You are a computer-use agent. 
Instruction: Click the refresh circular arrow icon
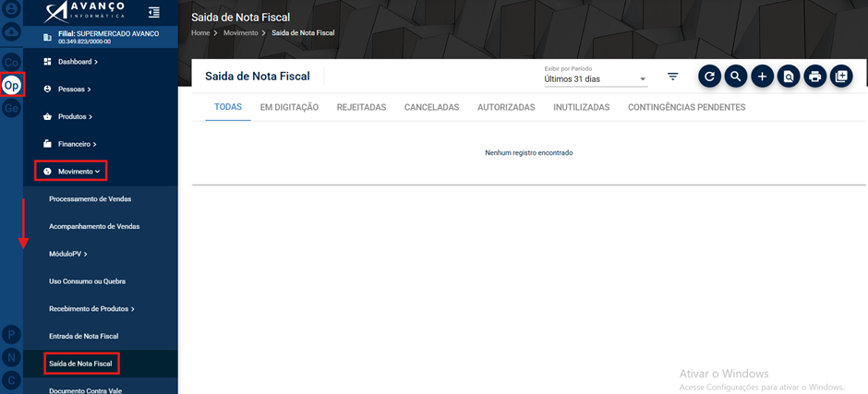[x=709, y=77]
